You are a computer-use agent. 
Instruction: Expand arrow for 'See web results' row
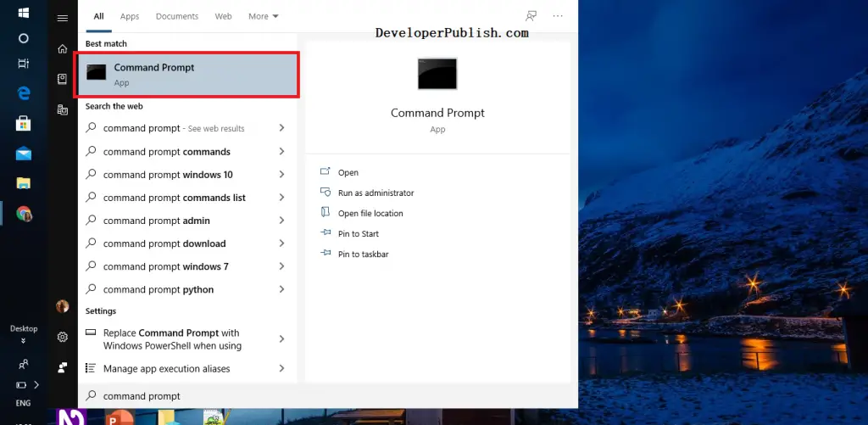click(x=281, y=128)
